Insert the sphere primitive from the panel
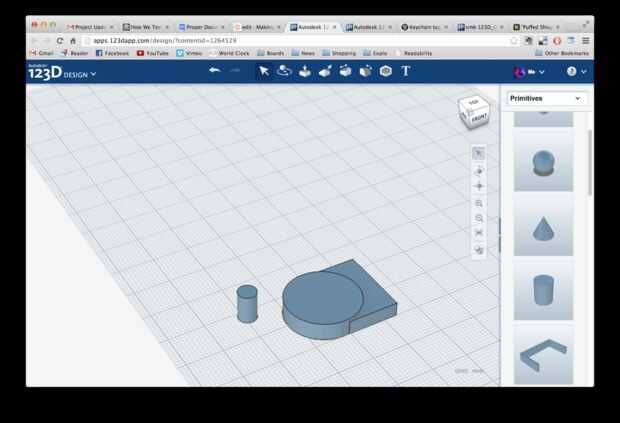 click(543, 163)
